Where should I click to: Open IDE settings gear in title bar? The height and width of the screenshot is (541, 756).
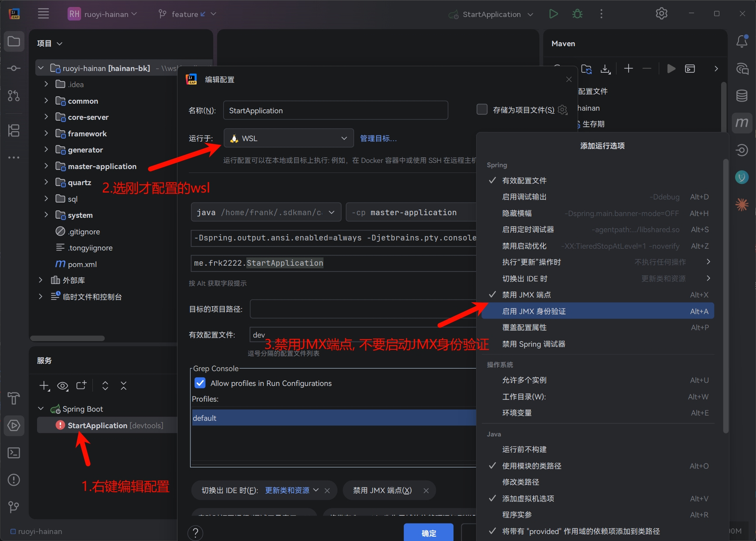pyautogui.click(x=661, y=14)
